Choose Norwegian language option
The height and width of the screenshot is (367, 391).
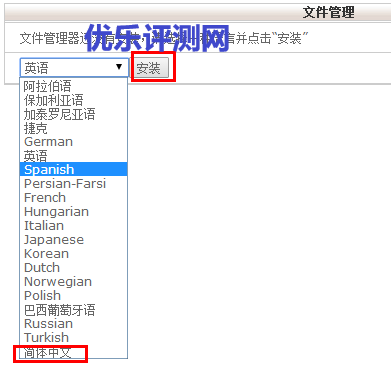coord(73,281)
